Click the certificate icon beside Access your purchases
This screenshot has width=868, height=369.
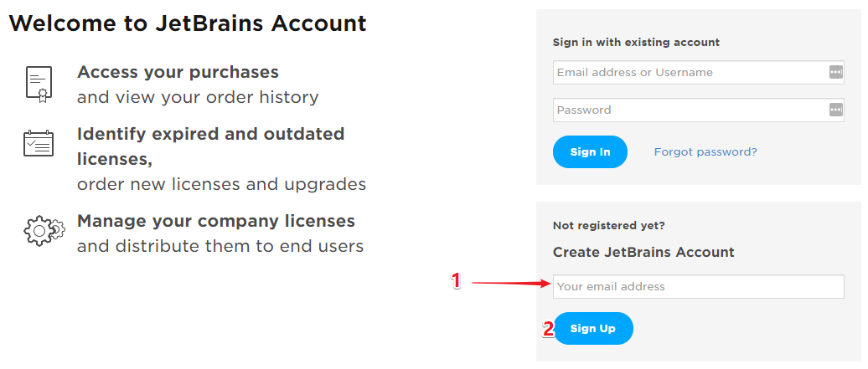(x=39, y=85)
